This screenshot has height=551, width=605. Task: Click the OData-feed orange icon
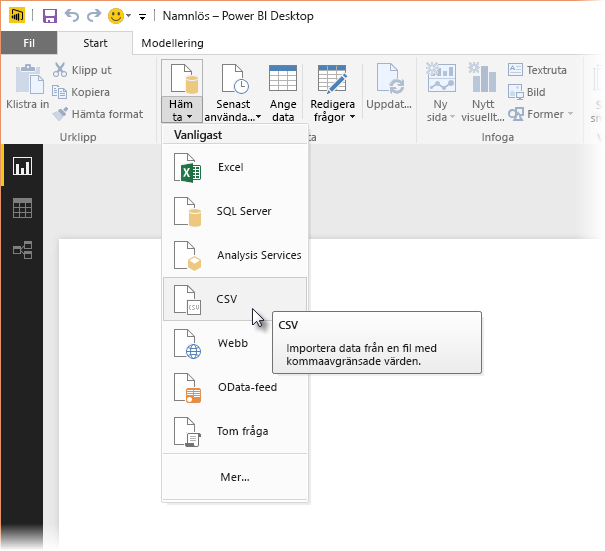(x=187, y=388)
